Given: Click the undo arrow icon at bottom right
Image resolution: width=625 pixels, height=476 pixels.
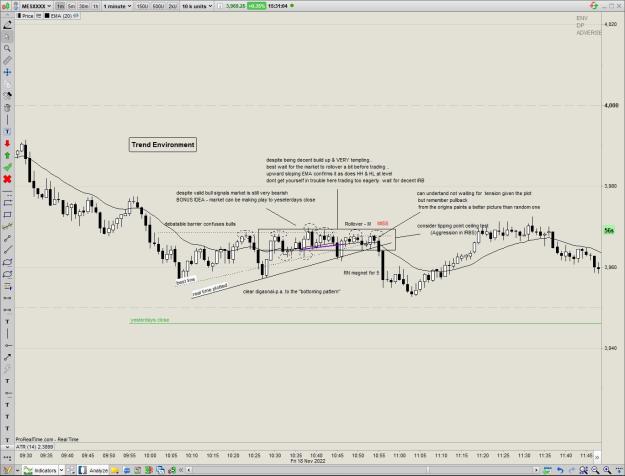Looking at the screenshot, I should (560, 471).
